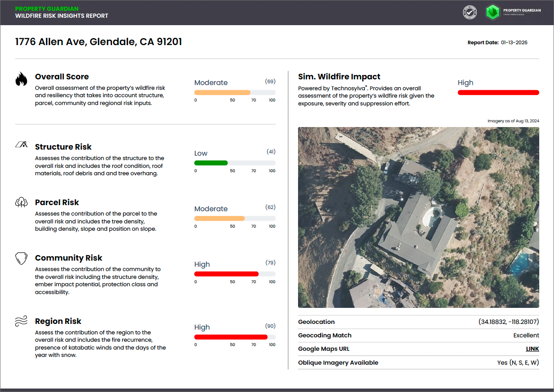Click the WILDFIRE RISK INSIGHTS REPORT title
The height and width of the screenshot is (392, 554).
61,16
